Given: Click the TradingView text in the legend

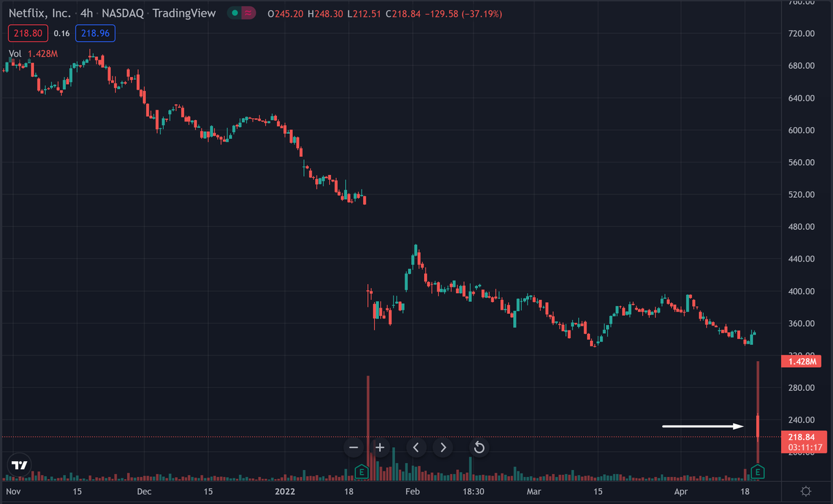Looking at the screenshot, I should (x=185, y=14).
